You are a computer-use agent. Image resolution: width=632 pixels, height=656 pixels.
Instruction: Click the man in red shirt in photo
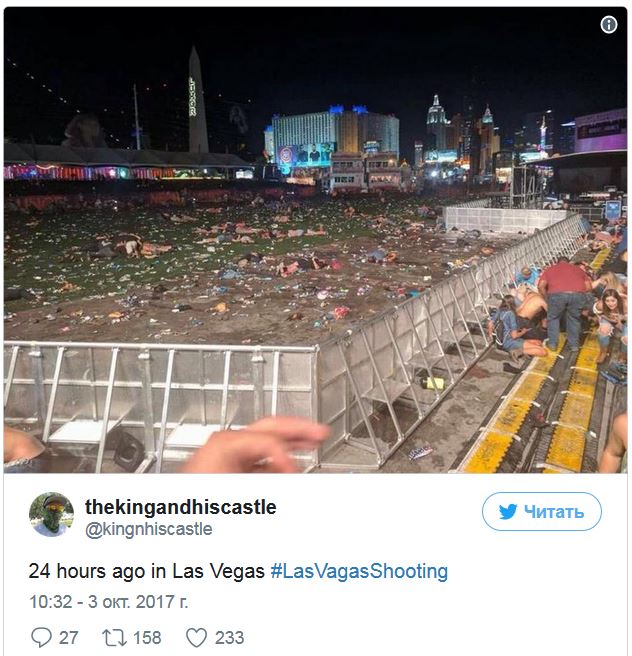(x=564, y=303)
